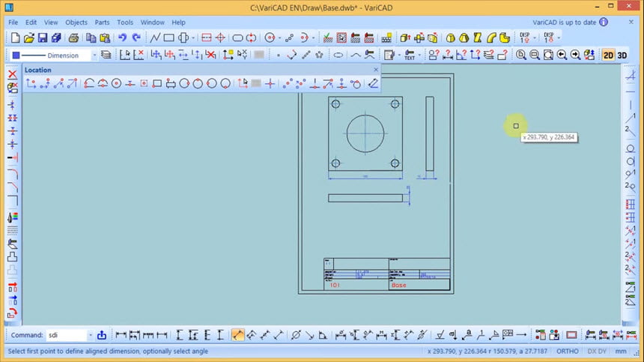Screen dimensions: 644x362
Task: Open the File menu
Action: click(x=13, y=22)
